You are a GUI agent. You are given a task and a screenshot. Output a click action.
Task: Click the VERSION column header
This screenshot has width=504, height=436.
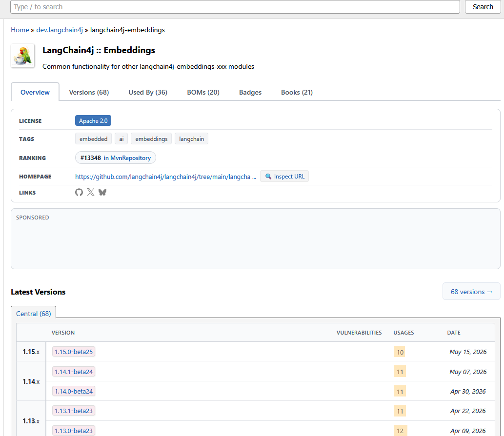(63, 333)
